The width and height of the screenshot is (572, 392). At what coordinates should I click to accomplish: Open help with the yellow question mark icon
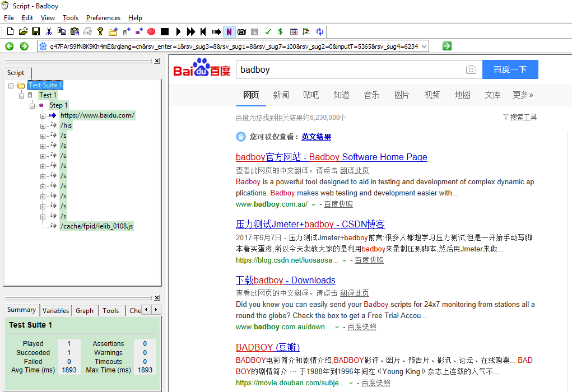tap(100, 32)
